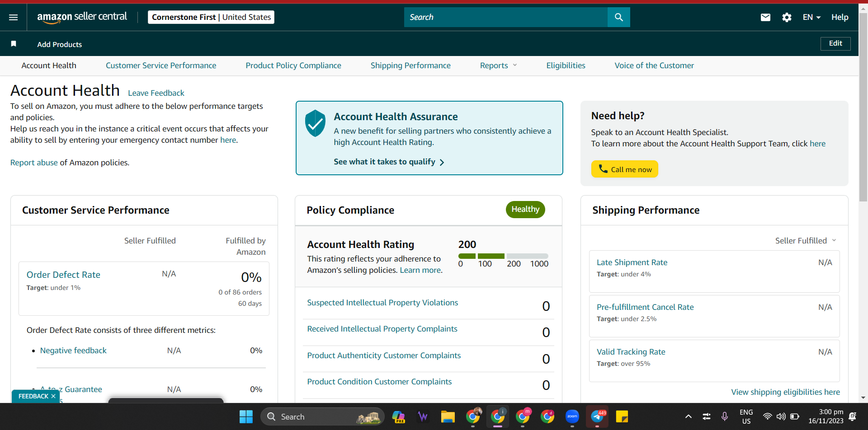Go to Customer Service Performance tab

161,65
